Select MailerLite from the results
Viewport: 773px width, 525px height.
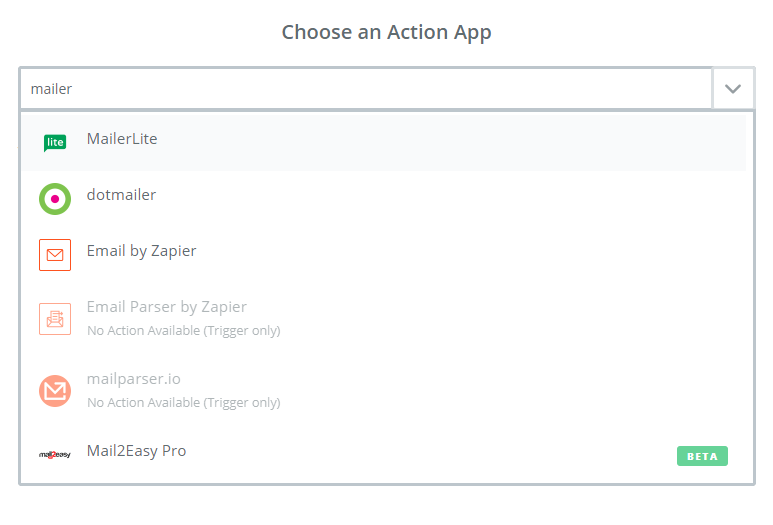[x=384, y=142]
